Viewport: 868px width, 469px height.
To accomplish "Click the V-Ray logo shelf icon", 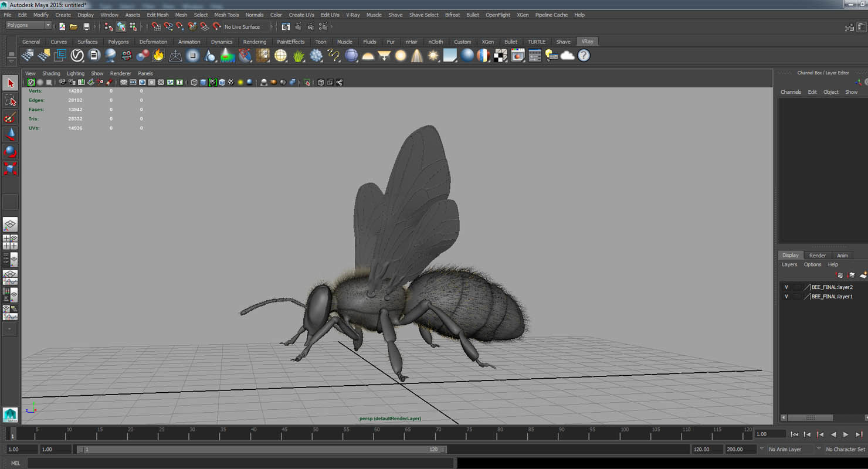I will [77, 55].
